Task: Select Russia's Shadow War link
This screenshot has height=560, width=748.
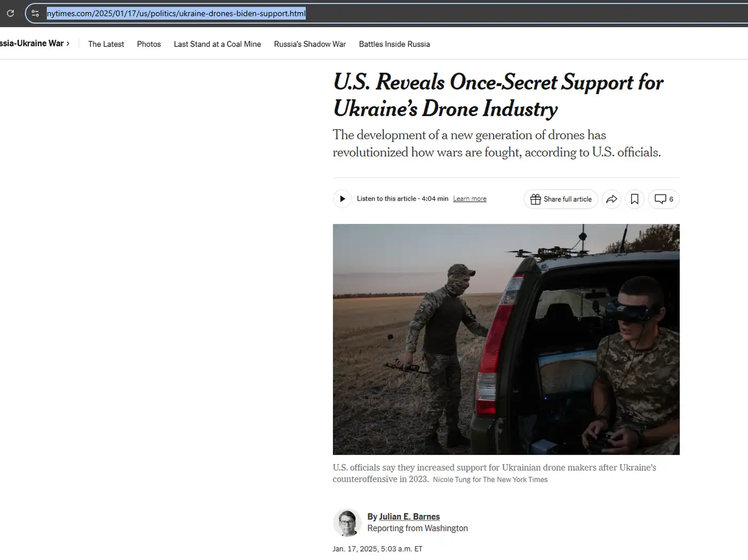Action: click(309, 44)
